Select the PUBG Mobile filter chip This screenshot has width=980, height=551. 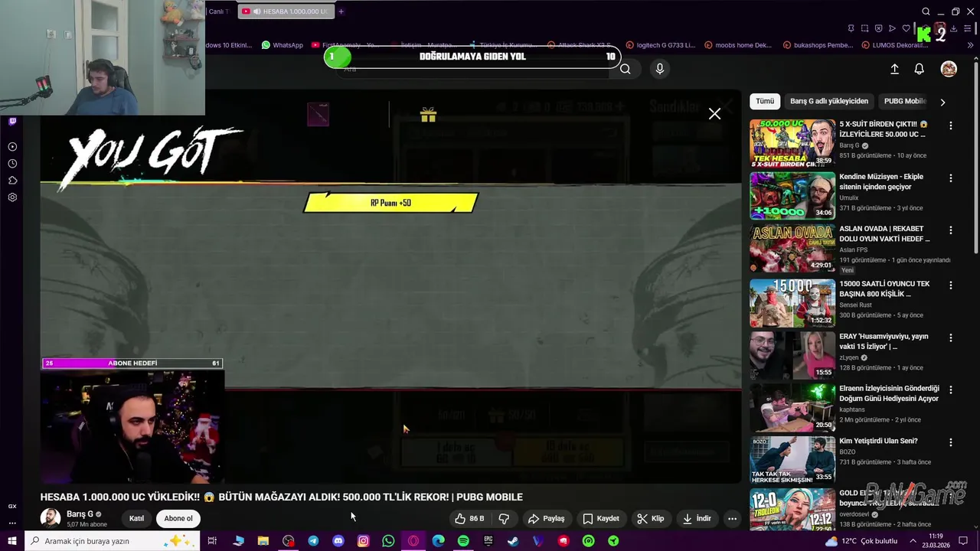click(905, 101)
